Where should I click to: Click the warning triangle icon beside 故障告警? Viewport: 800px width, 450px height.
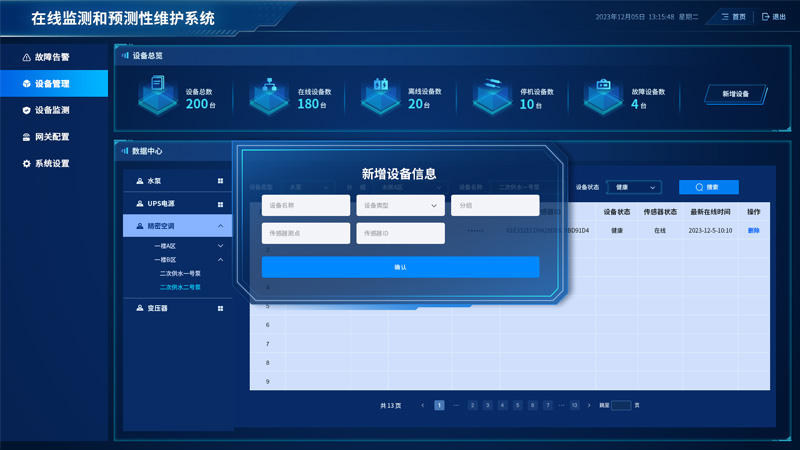click(x=27, y=57)
